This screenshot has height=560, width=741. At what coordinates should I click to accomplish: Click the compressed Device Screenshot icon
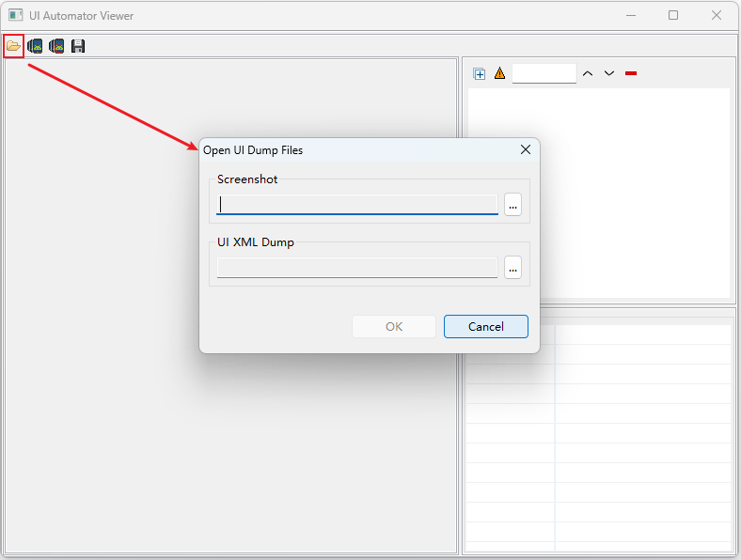[56, 45]
